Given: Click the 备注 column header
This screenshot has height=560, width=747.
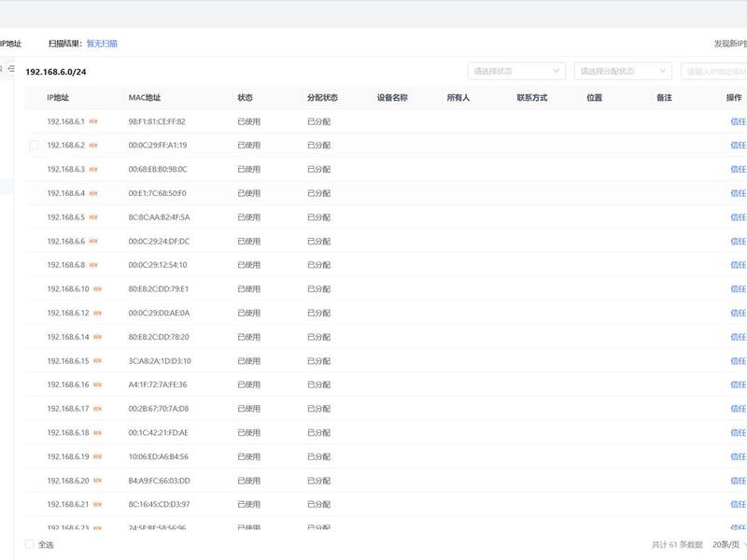Looking at the screenshot, I should [x=664, y=97].
